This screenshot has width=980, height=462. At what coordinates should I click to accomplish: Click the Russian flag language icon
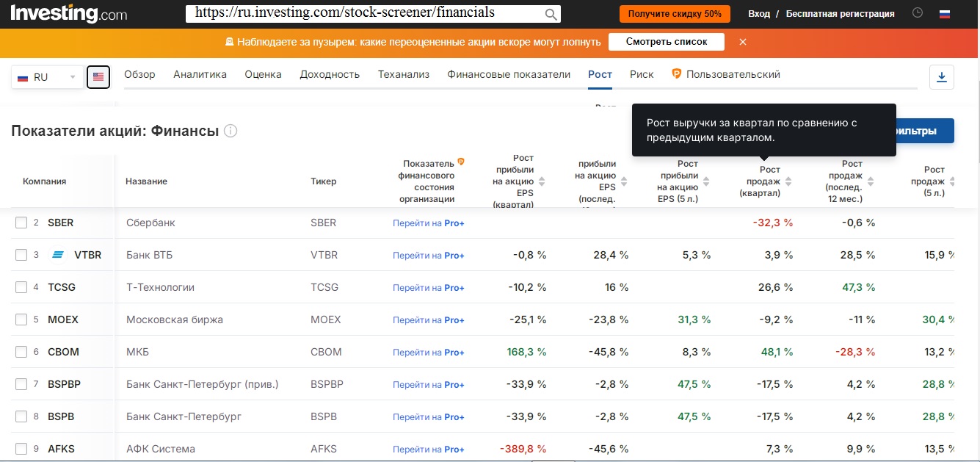click(945, 13)
